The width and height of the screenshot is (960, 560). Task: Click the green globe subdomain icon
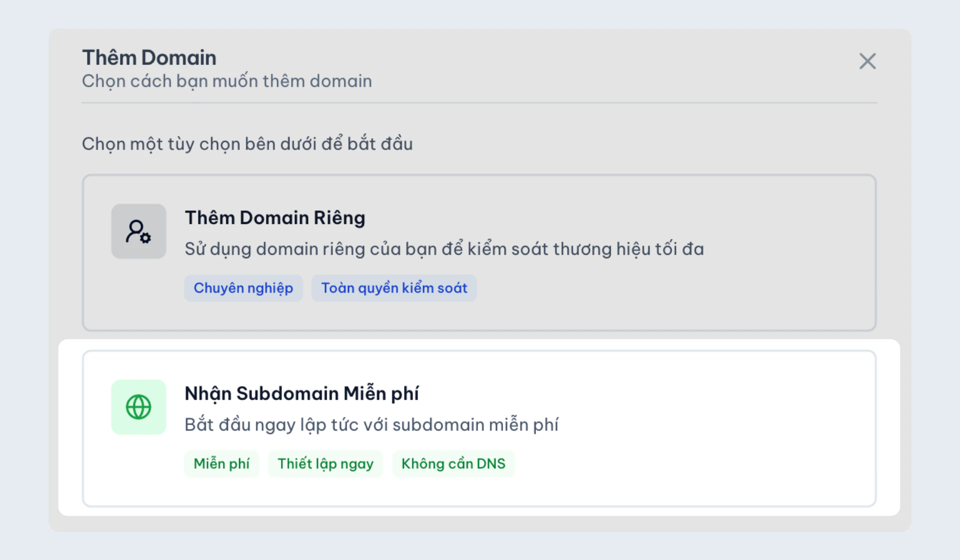pos(138,407)
